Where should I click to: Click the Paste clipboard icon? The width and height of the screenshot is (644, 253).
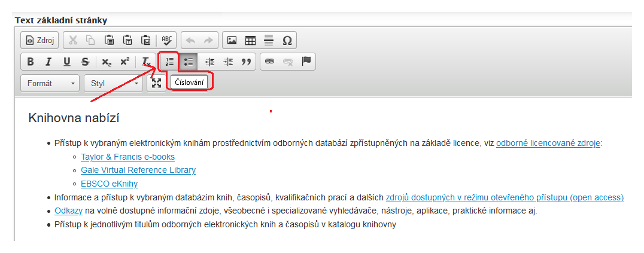[x=109, y=40]
